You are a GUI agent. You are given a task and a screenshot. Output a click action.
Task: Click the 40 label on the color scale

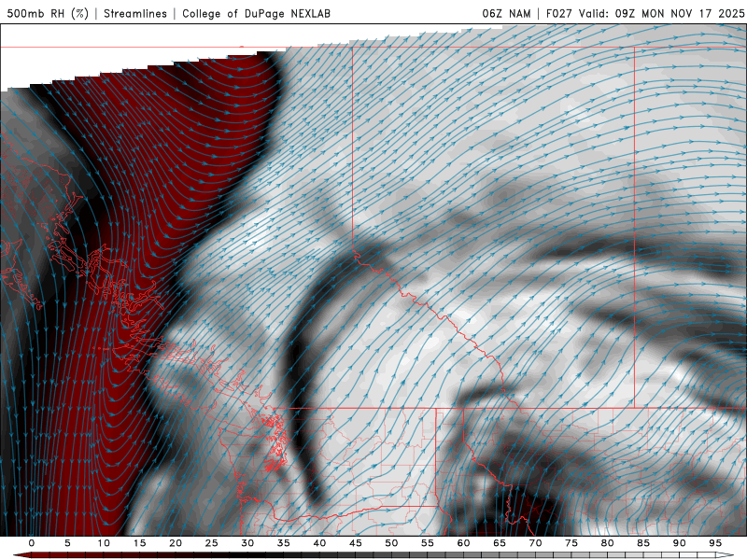(x=319, y=543)
